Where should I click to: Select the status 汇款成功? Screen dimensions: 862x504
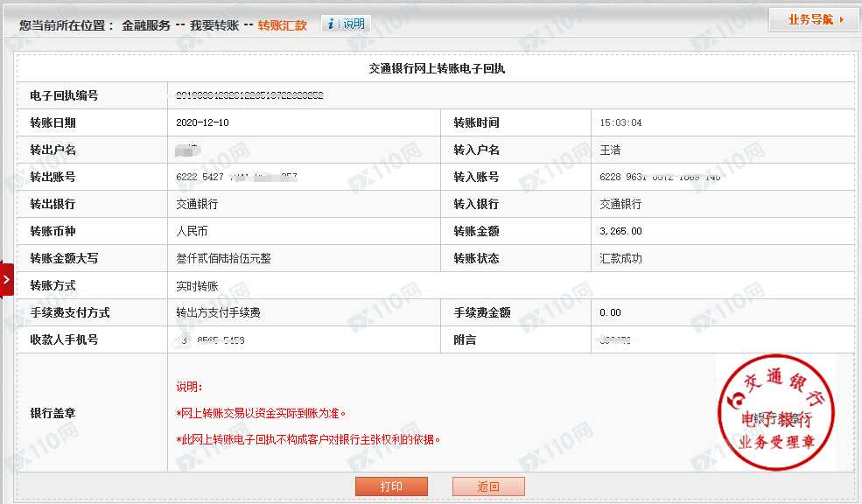(620, 258)
